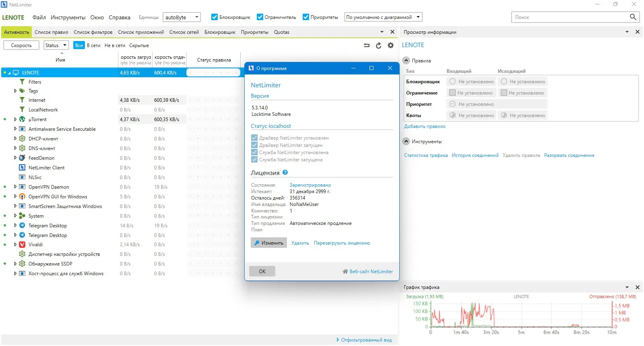Click the Поиск search field
The width and height of the screenshot is (644, 346).
pos(570,17)
